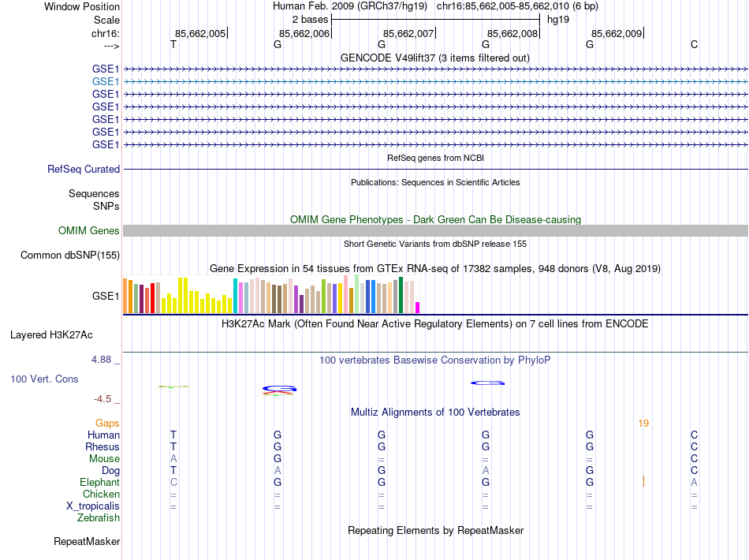
Task: Click the GENCODE V49lift37 track title
Action: click(x=435, y=58)
